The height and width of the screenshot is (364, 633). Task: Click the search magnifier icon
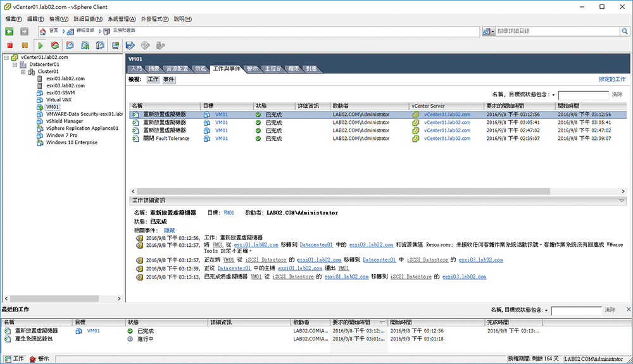coord(625,31)
